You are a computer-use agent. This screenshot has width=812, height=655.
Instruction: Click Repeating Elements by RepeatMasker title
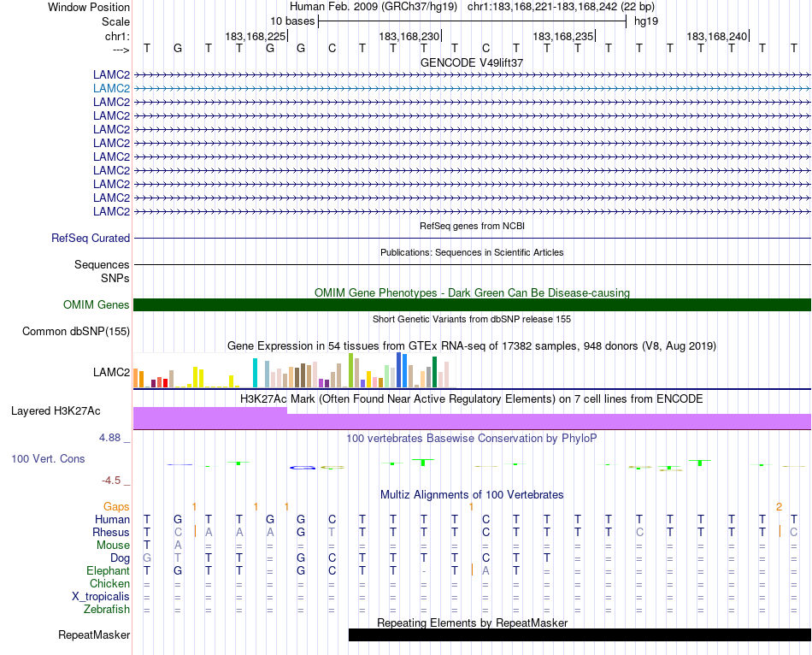[472, 623]
